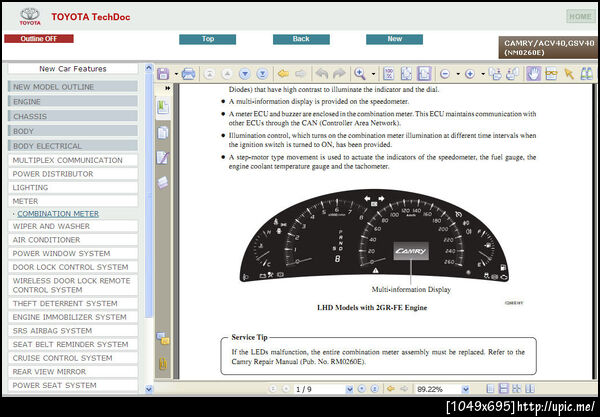Expand the PDF navigation pane double arrow

coord(167,88)
